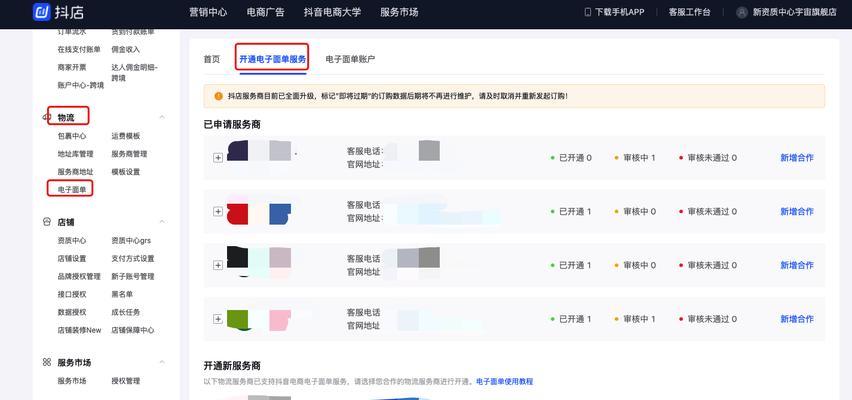Expand the provider row with dark navy logo

pyautogui.click(x=218, y=158)
